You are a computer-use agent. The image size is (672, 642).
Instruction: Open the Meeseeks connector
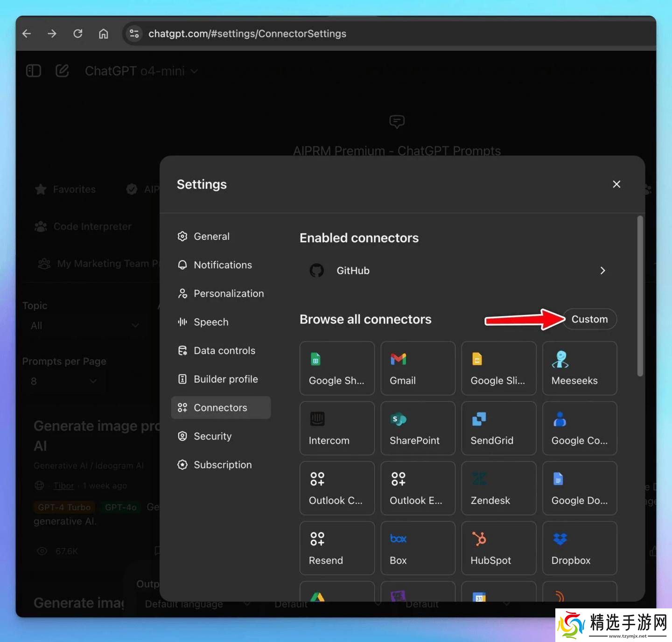(579, 368)
